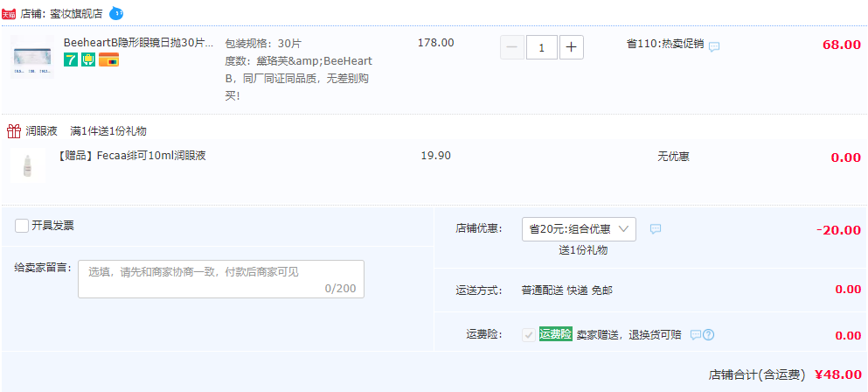
Task: Click the 68.00 subtotal amount
Action: pyautogui.click(x=842, y=45)
